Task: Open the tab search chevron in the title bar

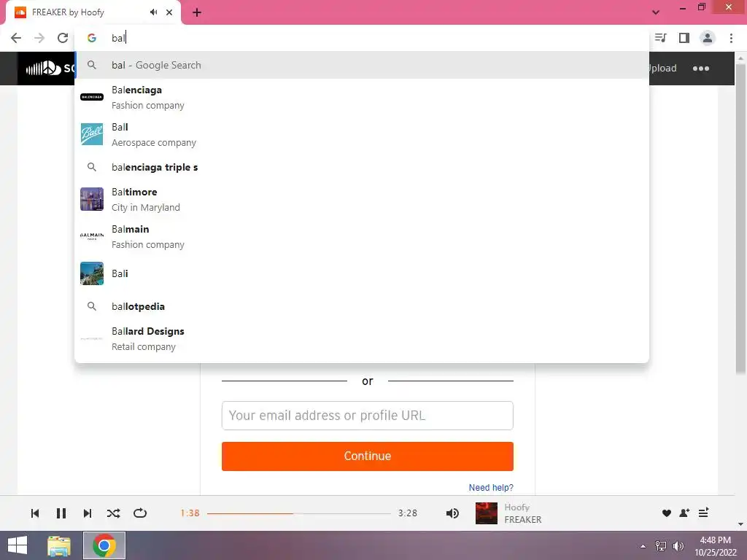Action: [656, 12]
